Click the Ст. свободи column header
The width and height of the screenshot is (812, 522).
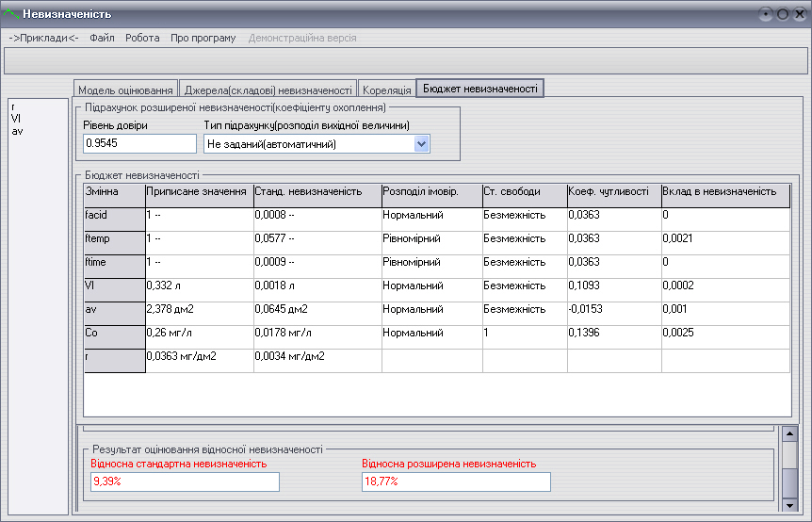pyautogui.click(x=525, y=195)
